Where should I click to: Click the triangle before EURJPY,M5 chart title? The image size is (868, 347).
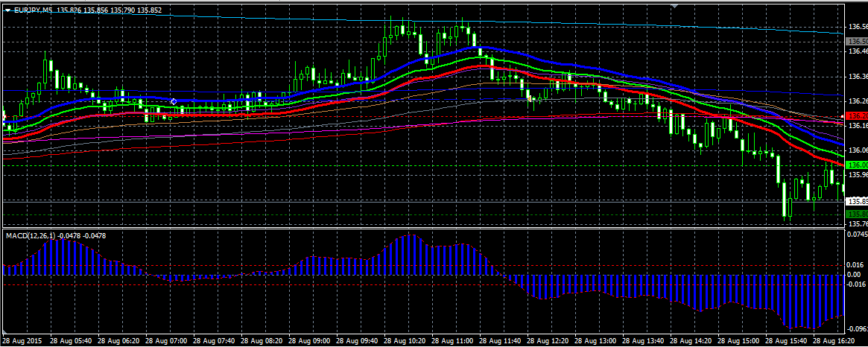pos(7,10)
